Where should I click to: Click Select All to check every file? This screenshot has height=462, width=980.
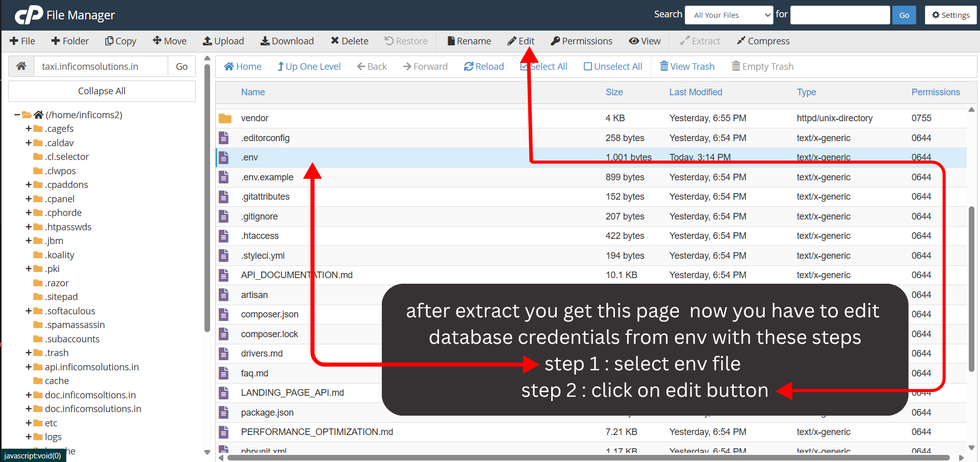click(544, 66)
